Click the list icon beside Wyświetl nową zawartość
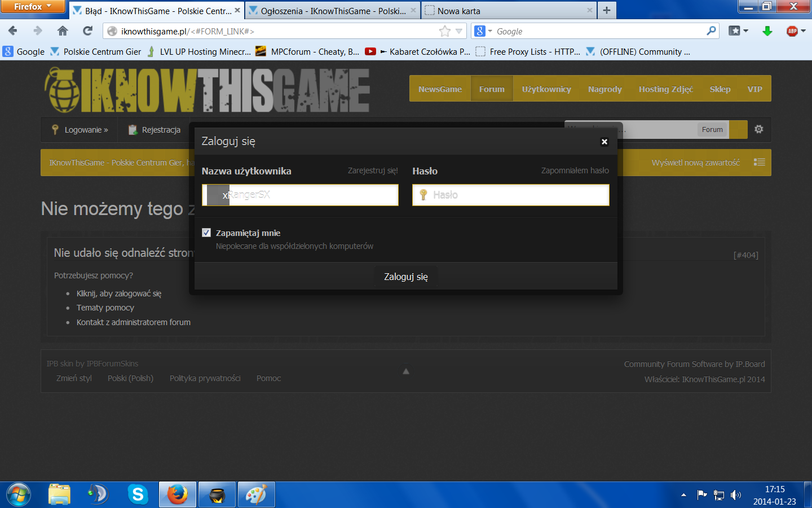 pyautogui.click(x=760, y=163)
